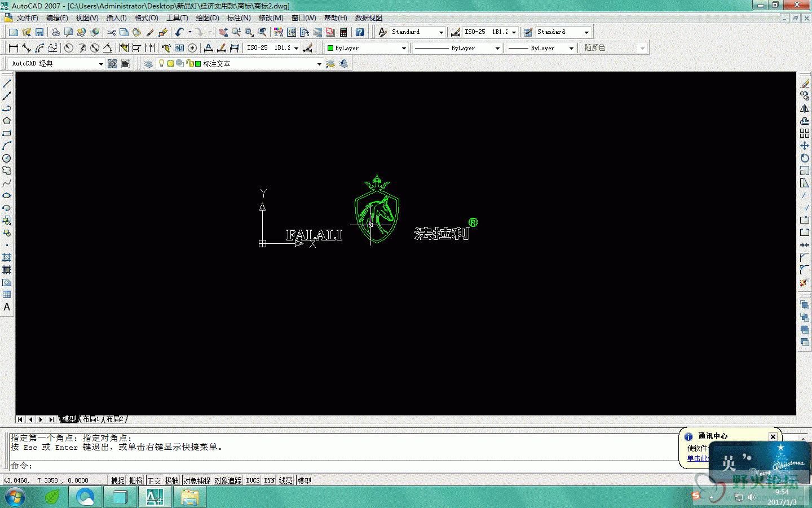Click the Linear dimension icon
Image resolution: width=812 pixels, height=508 pixels.
(14, 48)
